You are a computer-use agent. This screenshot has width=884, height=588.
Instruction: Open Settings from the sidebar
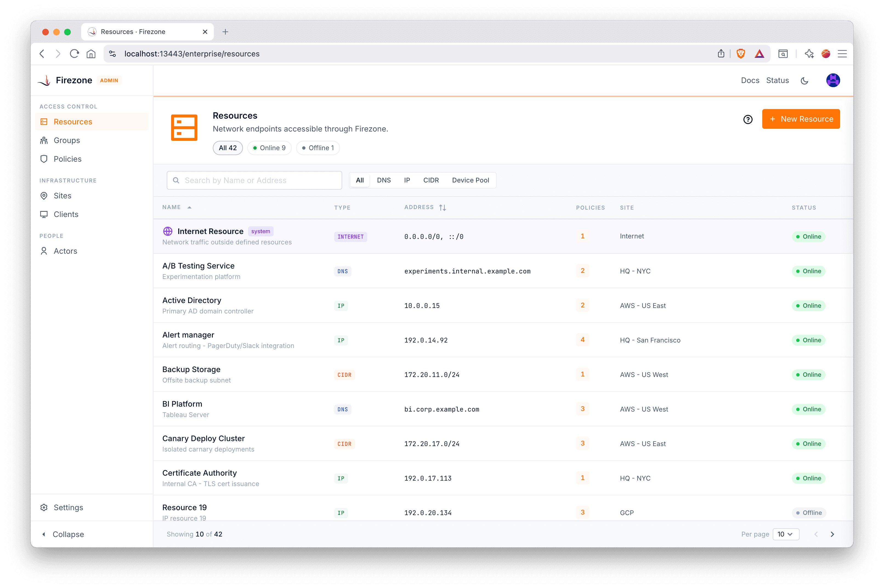point(68,507)
